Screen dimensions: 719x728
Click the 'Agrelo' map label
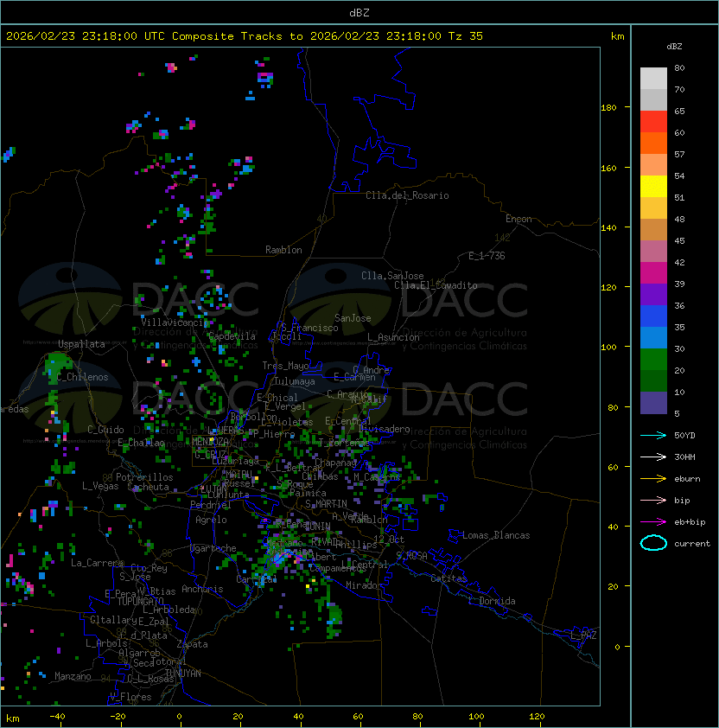[211, 520]
